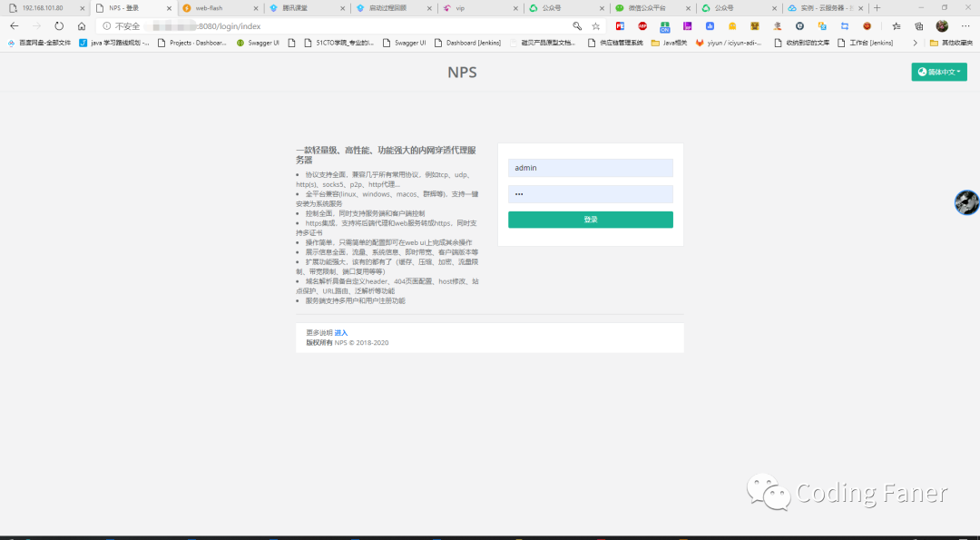The height and width of the screenshot is (540, 980).
Task: Open the 百度网盘-全部文件 bookmark
Action: click(39, 44)
